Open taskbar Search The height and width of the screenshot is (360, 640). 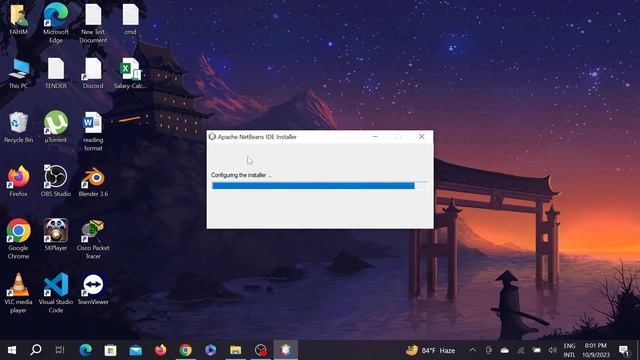click(x=36, y=350)
